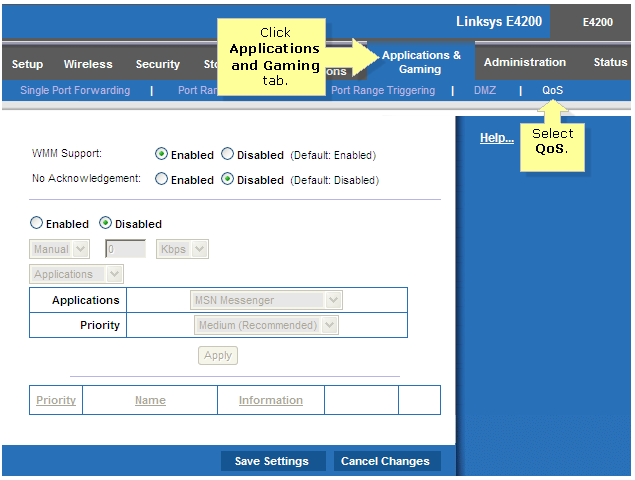Click the Linksys E4200 title text

(x=499, y=21)
